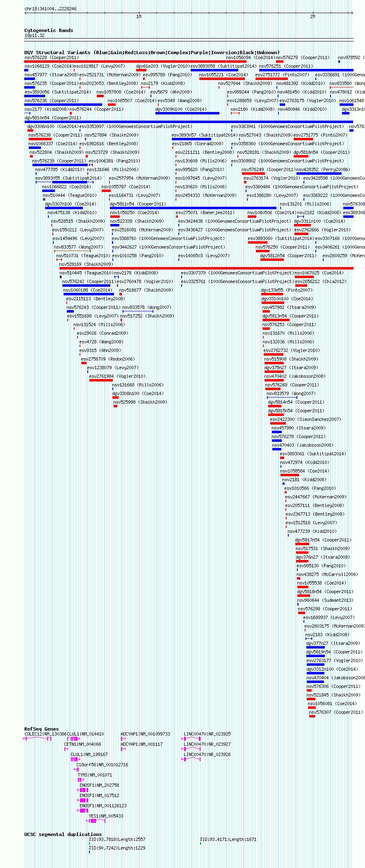The width and height of the screenshot is (365, 868).
Task: Select nsv833578 (Wong2007) variant label
Action: pyautogui.click(x=147, y=307)
